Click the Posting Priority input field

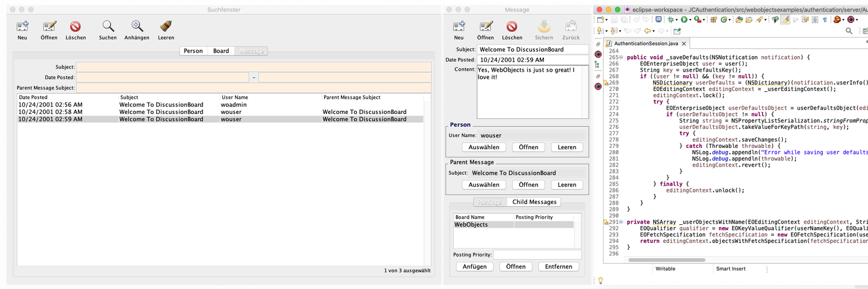click(537, 254)
